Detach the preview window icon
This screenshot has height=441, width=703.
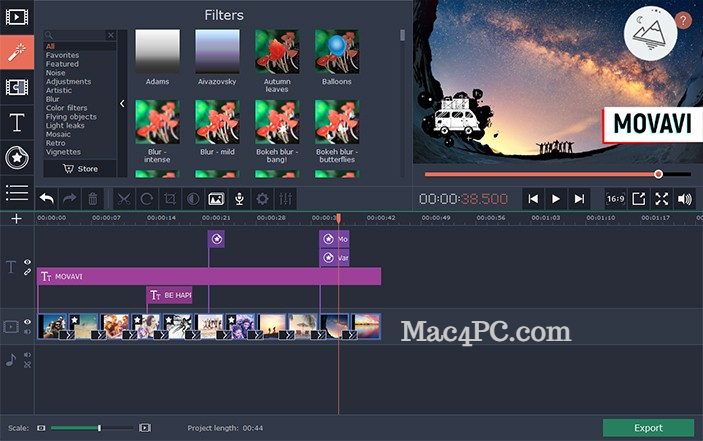pos(638,199)
